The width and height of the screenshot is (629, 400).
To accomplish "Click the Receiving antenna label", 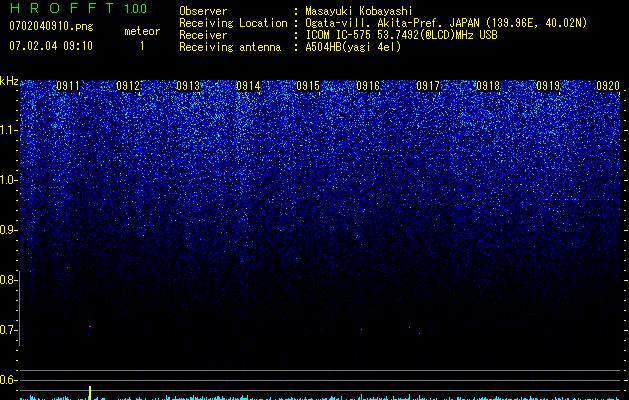I will coord(230,47).
